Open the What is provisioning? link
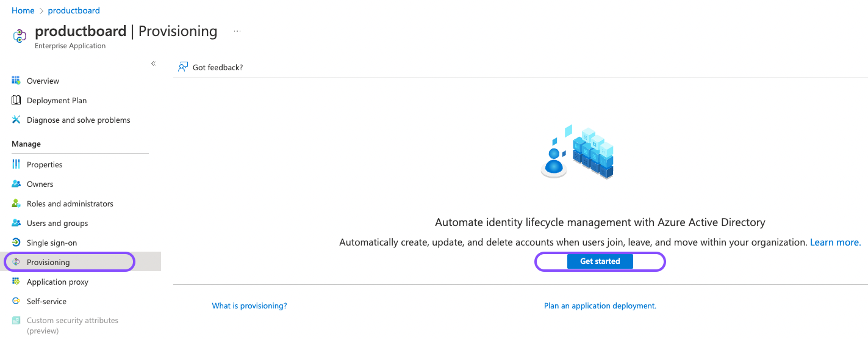The image size is (868, 339). [249, 305]
